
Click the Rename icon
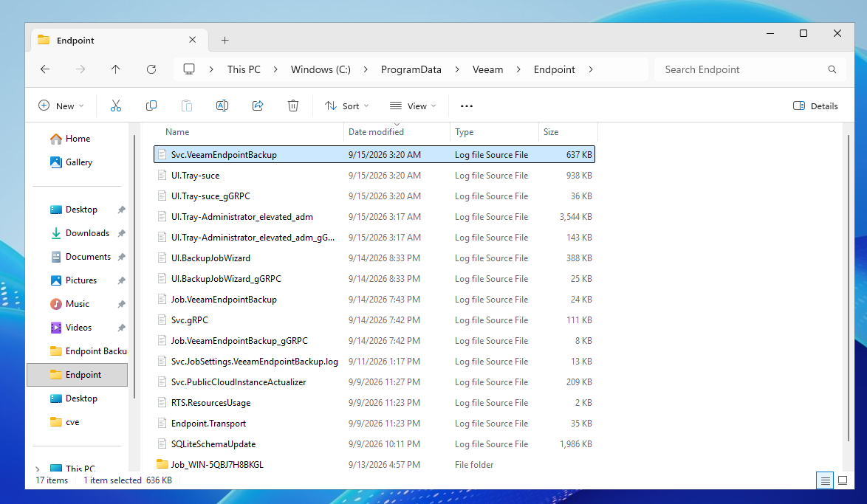(222, 106)
